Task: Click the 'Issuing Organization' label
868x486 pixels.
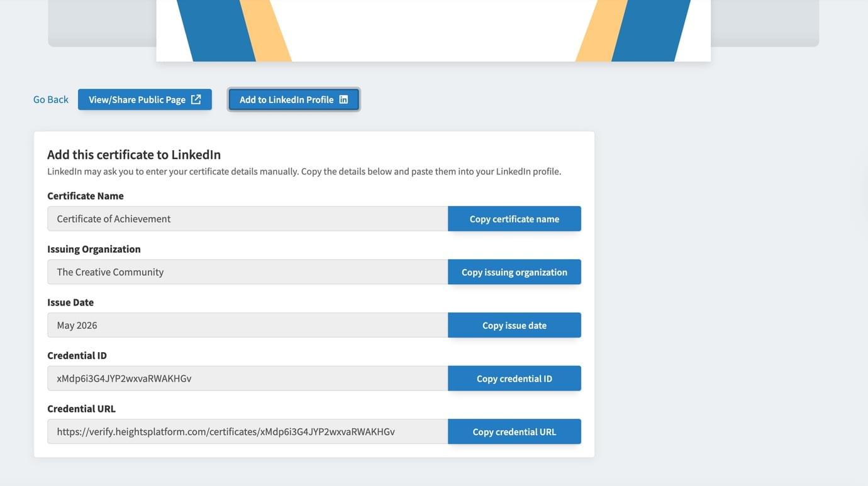Action: (x=94, y=249)
